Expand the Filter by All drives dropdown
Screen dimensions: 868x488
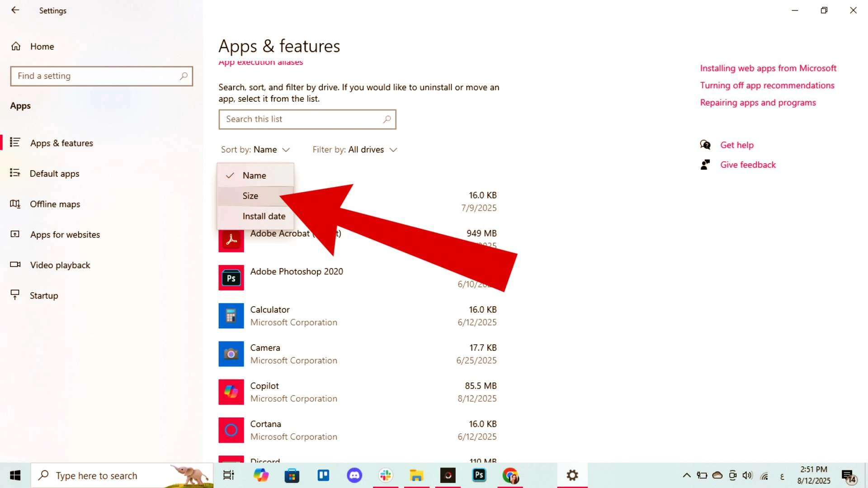point(355,150)
